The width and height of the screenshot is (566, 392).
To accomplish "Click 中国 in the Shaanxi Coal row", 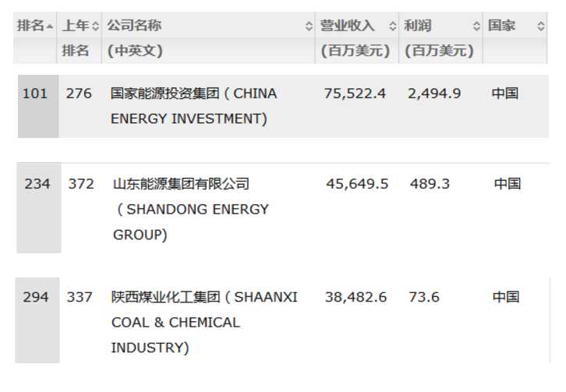I will tap(505, 297).
